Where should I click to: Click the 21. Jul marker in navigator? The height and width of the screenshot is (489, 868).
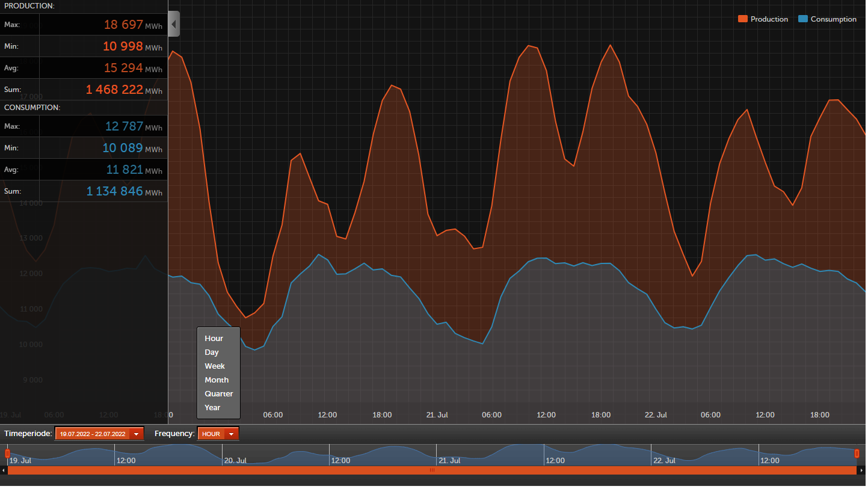(449, 461)
